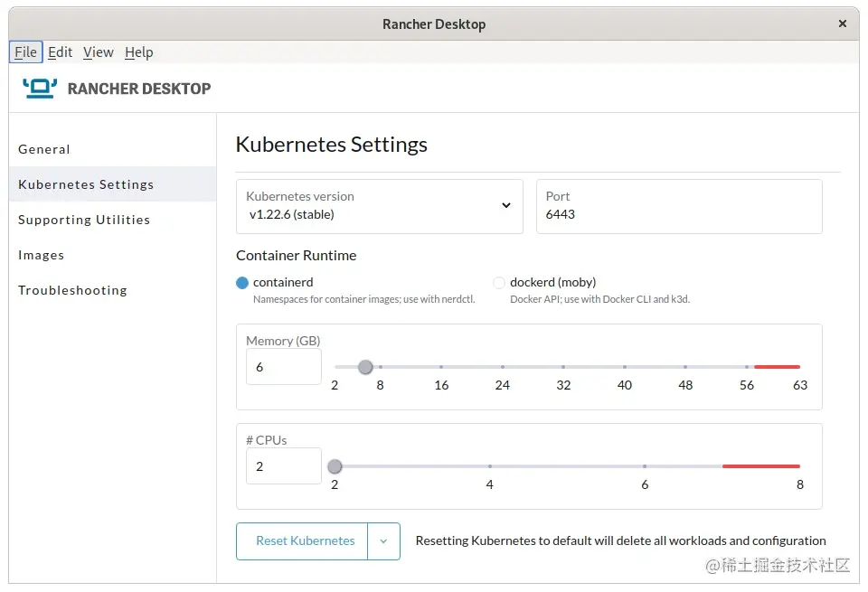This screenshot has width=868, height=592.
Task: Set CPUs slider at the 4 mark
Action: pyautogui.click(x=489, y=466)
